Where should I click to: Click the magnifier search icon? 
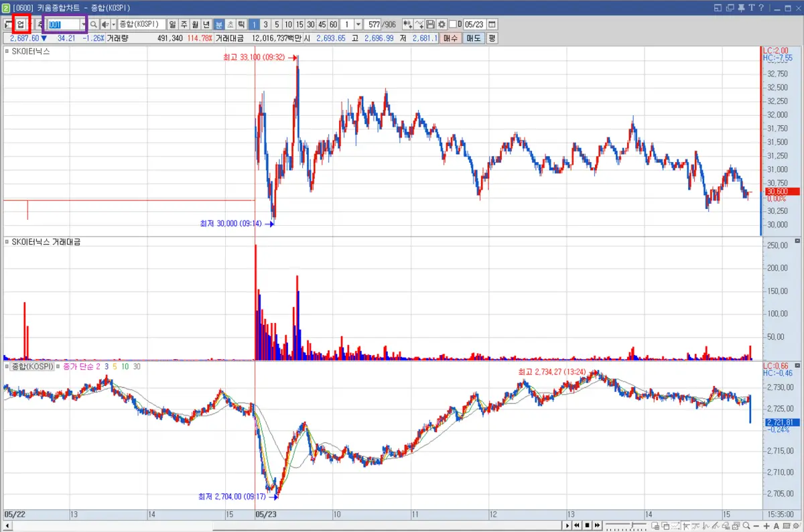click(x=94, y=24)
